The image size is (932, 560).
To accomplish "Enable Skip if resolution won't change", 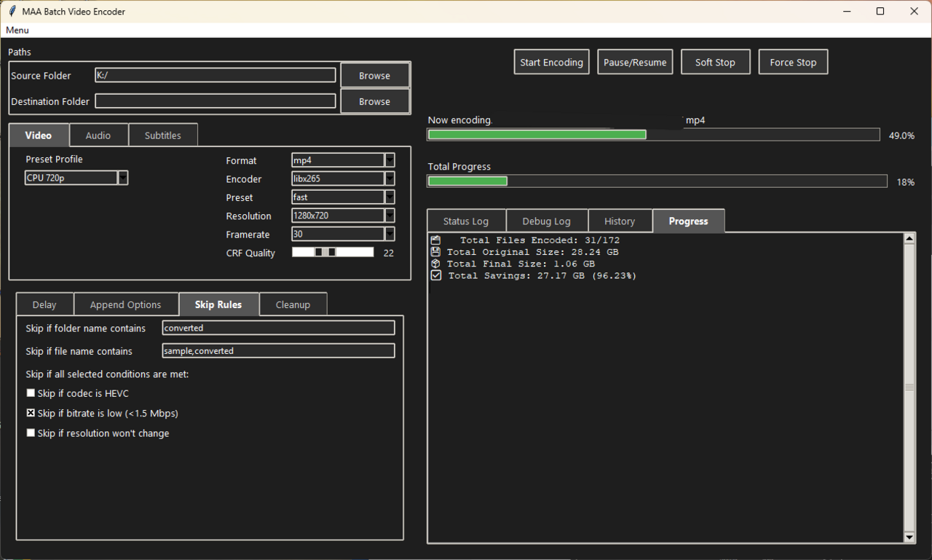I will pos(31,433).
